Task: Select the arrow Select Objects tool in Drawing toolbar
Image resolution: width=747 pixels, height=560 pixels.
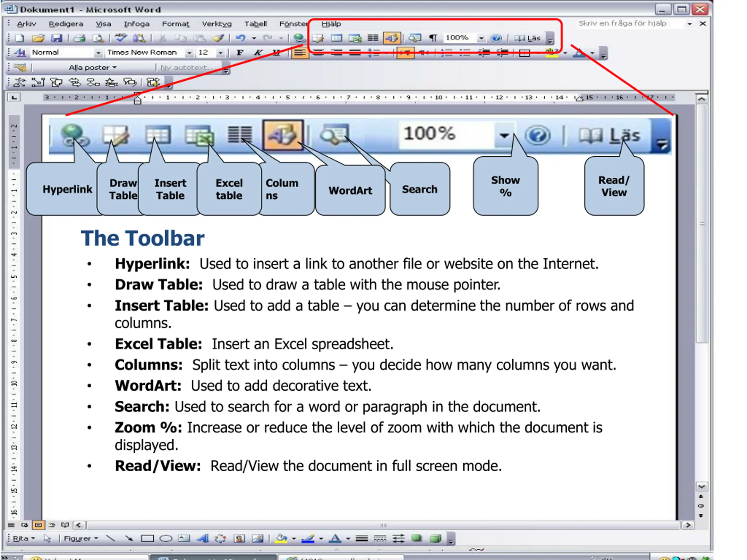Action: (47, 538)
